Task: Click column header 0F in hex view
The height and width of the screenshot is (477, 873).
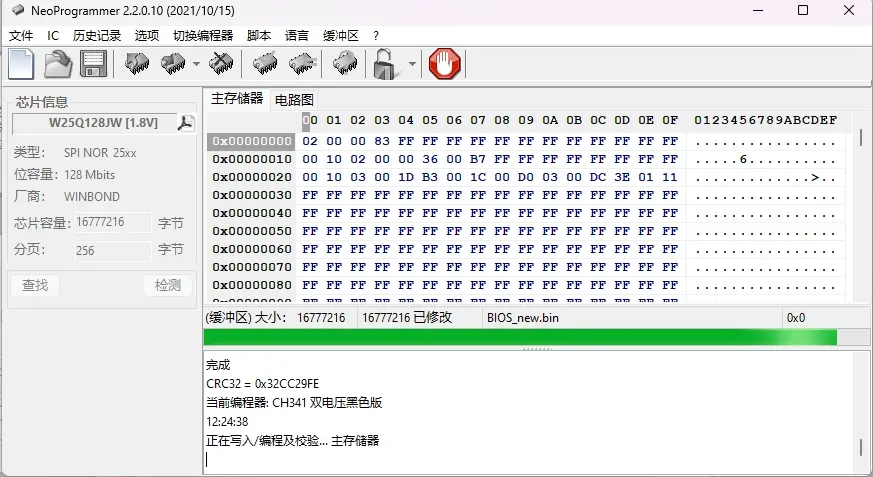Action: pos(670,120)
